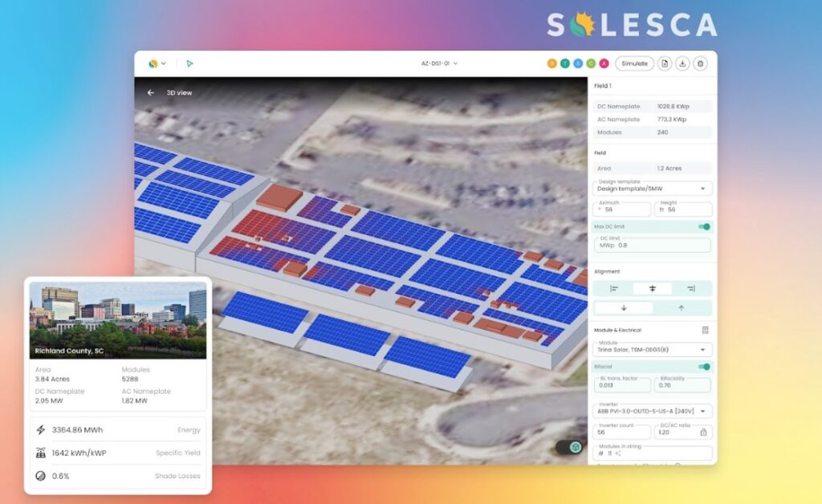Click the download icon in top bar
822x504 pixels.
click(682, 63)
